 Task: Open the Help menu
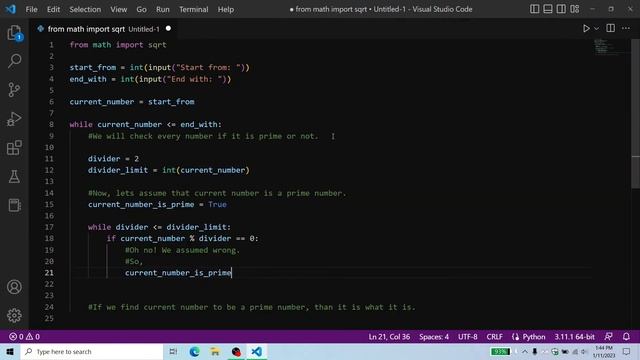226,9
